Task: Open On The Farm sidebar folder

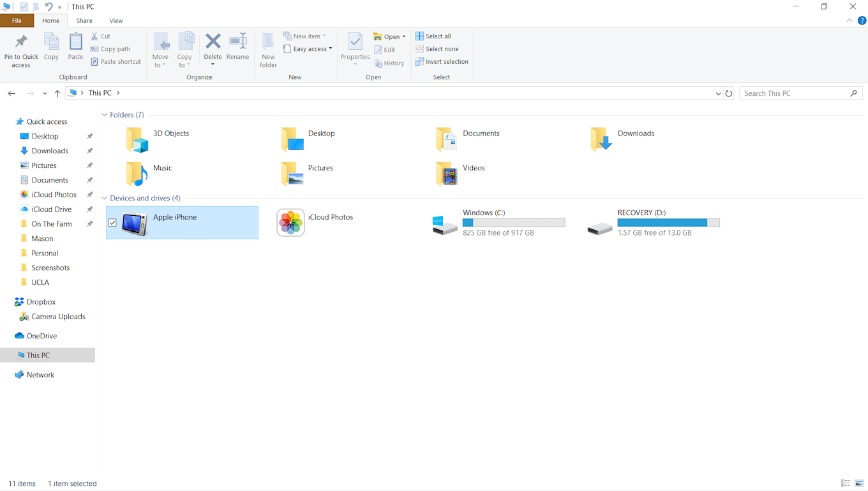Action: (x=51, y=224)
